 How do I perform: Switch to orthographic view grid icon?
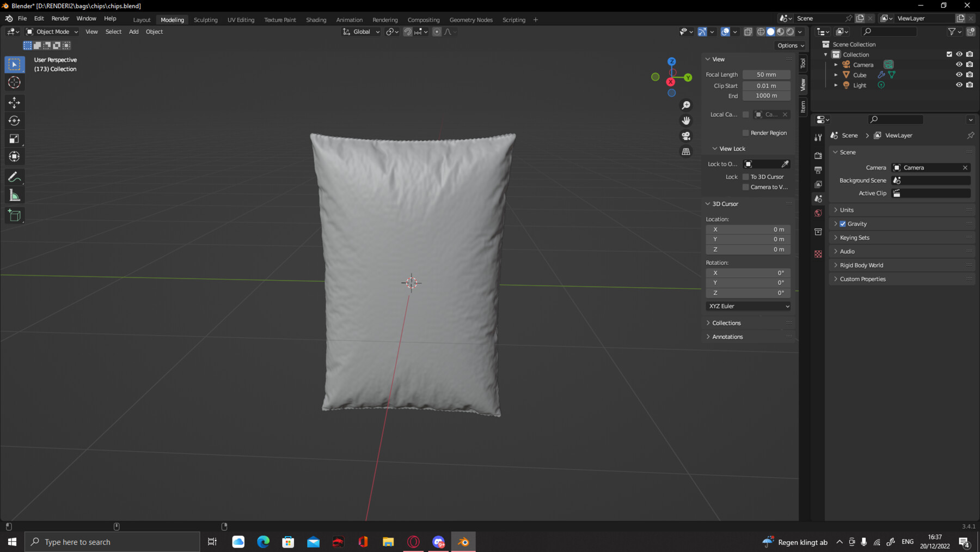point(686,151)
